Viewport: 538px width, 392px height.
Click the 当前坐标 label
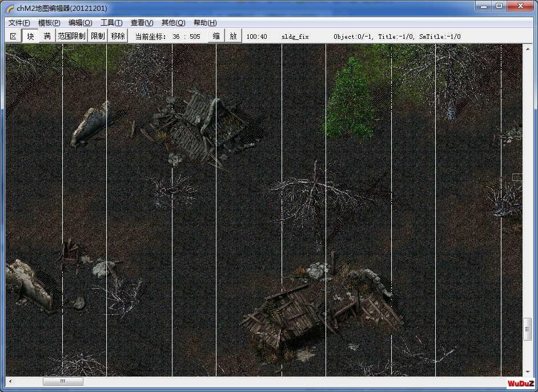coord(150,37)
